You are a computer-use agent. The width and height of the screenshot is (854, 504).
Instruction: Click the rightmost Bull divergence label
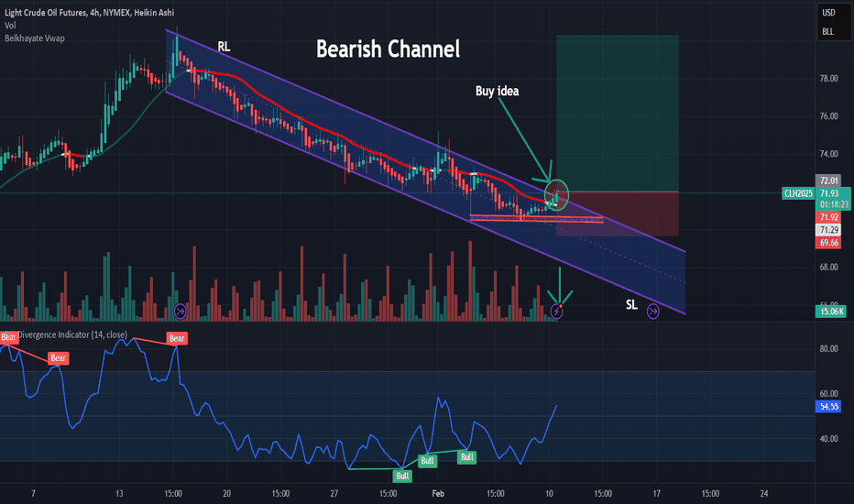point(466,457)
